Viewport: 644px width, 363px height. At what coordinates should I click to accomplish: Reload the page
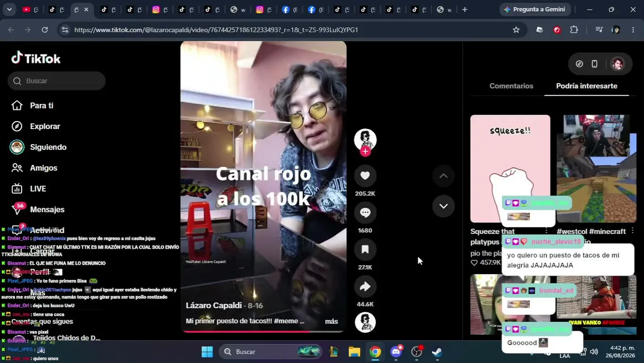click(x=45, y=30)
